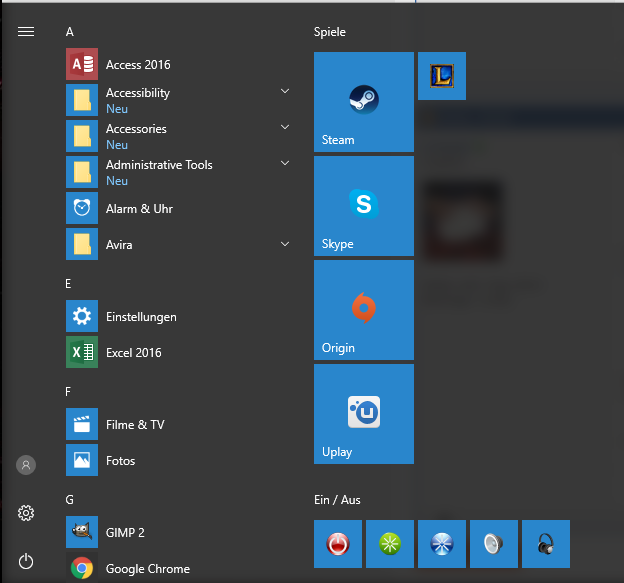Select the Administrative Tools label
The width and height of the screenshot is (624, 583).
coord(159,165)
